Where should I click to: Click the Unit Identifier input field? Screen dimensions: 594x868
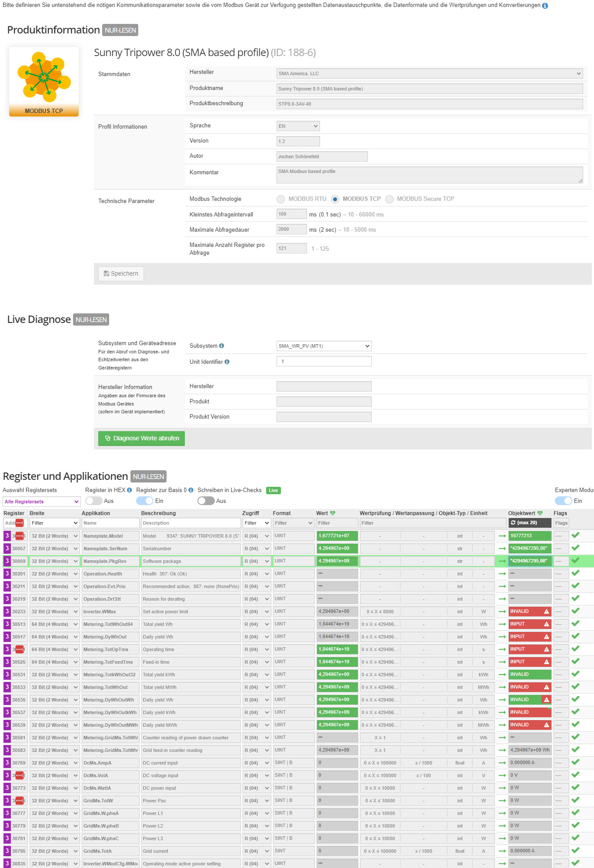tap(324, 361)
